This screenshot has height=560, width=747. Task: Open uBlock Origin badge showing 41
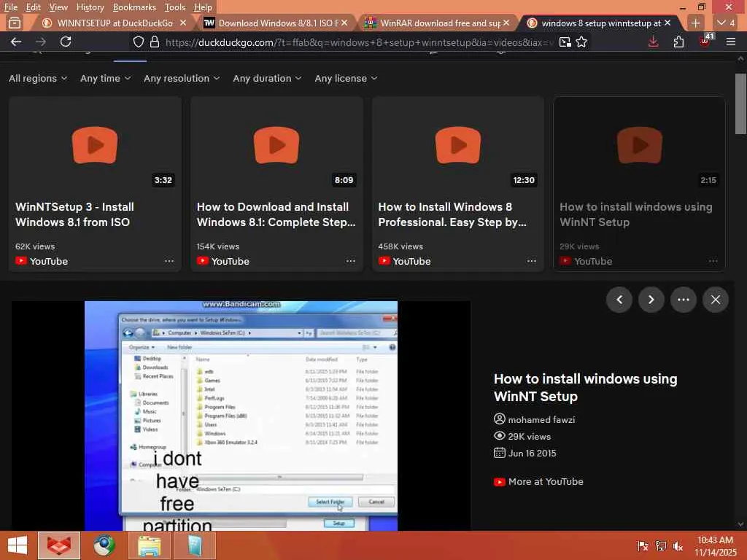click(705, 41)
